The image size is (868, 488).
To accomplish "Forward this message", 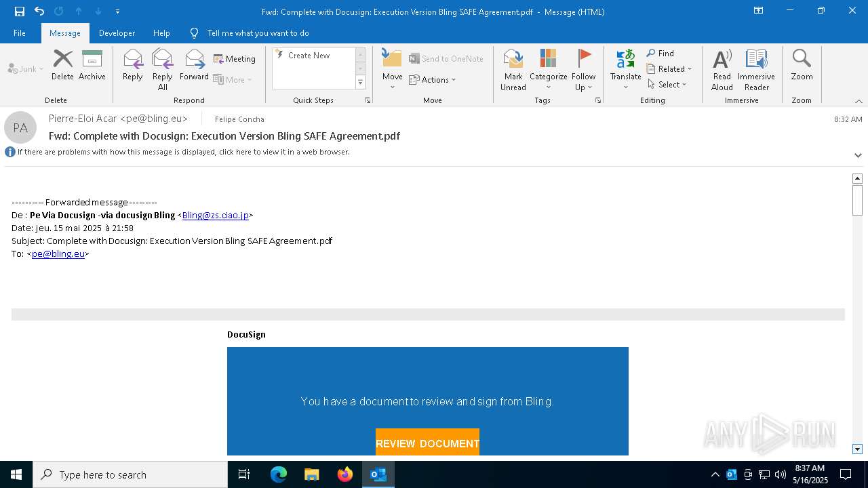I will pyautogui.click(x=195, y=65).
